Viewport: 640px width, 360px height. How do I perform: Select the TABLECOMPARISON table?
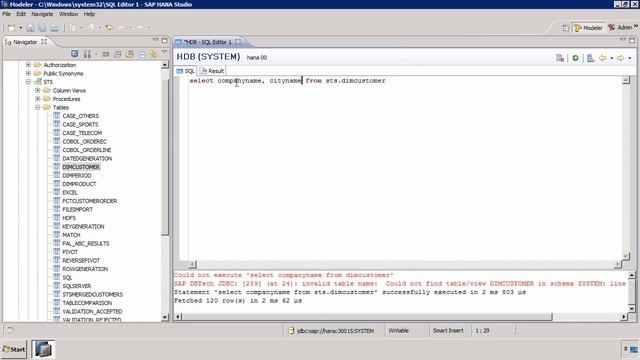pos(87,303)
